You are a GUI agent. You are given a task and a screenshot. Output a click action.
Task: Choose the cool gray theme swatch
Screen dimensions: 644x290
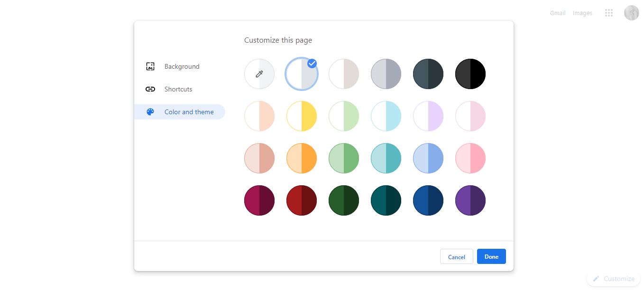[x=386, y=74]
